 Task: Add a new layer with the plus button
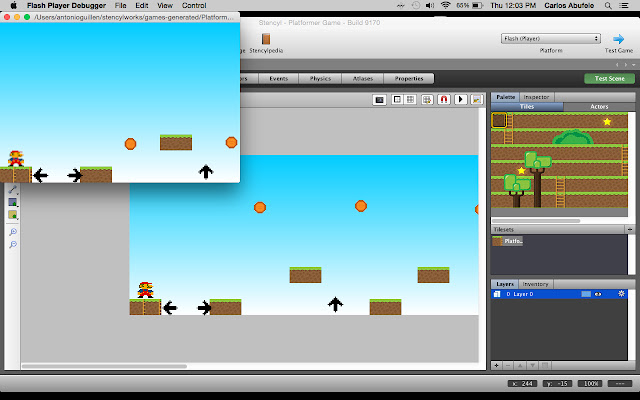click(496, 366)
